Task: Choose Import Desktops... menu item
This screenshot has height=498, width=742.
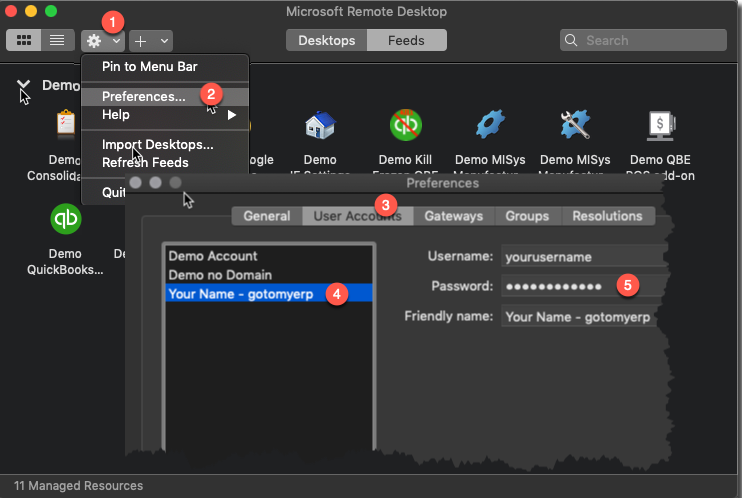Action: pos(164,144)
